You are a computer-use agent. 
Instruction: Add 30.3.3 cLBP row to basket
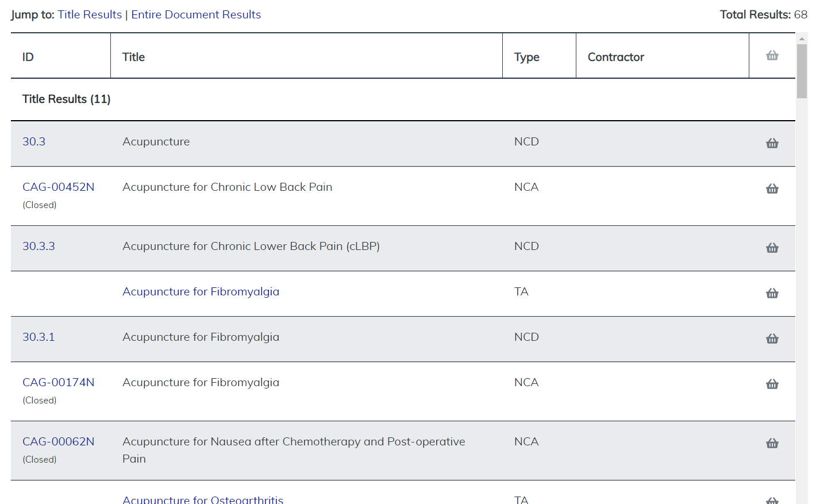772,248
